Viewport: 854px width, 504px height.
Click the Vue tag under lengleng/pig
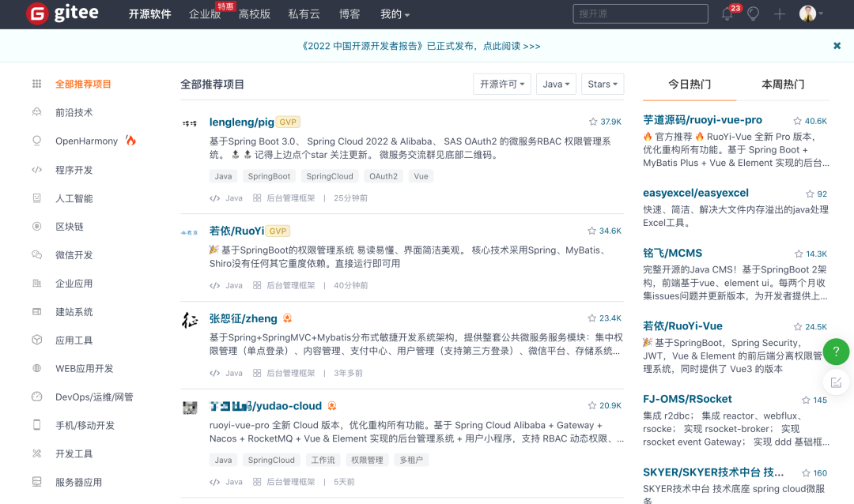(421, 176)
